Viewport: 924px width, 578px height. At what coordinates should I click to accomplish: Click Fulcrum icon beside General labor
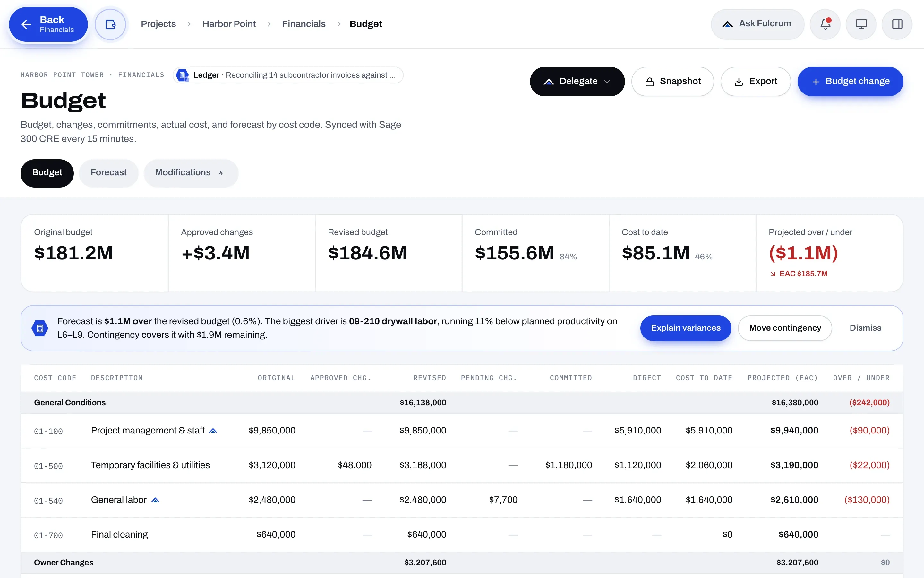point(155,500)
